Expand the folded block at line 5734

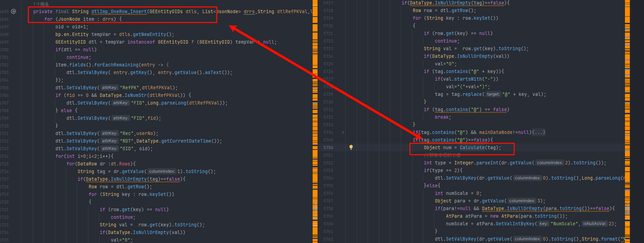343,132
